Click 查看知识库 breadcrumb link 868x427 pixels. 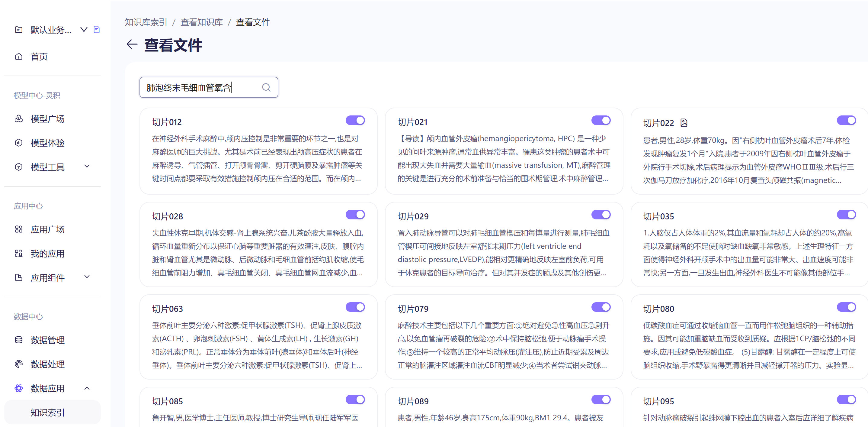click(x=202, y=22)
